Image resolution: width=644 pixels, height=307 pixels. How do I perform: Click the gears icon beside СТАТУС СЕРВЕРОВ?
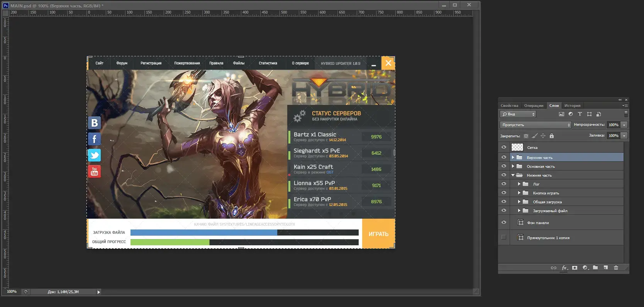299,116
